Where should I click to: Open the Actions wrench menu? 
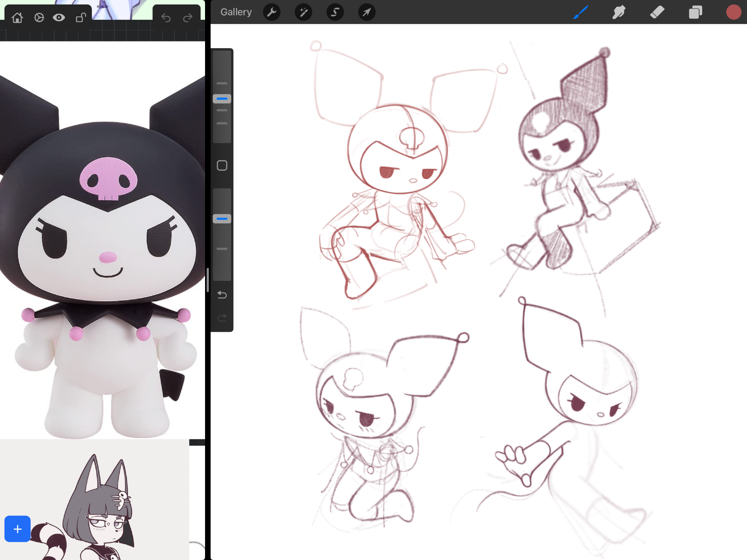coord(272,12)
